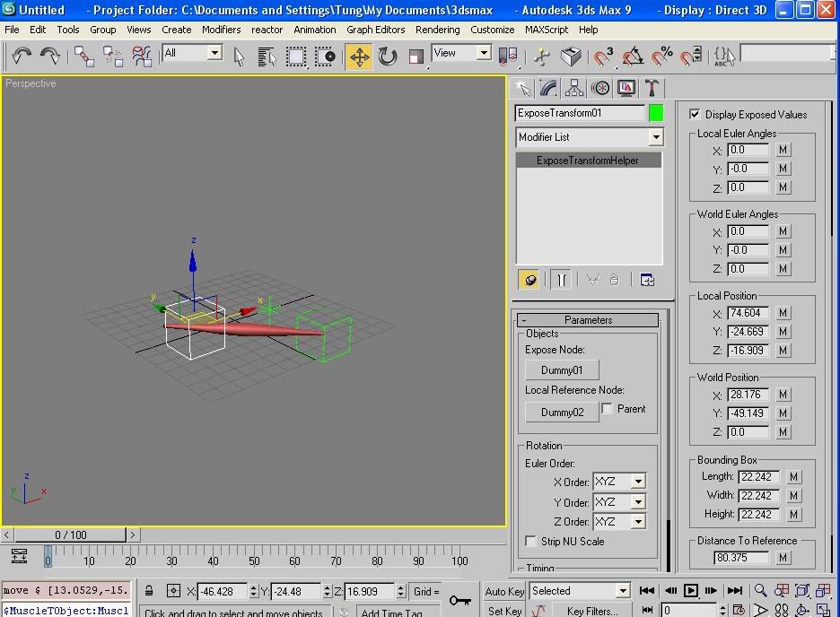Screen dimensions: 840x617
Task: Open the X Order euler dropdown
Action: (x=638, y=482)
